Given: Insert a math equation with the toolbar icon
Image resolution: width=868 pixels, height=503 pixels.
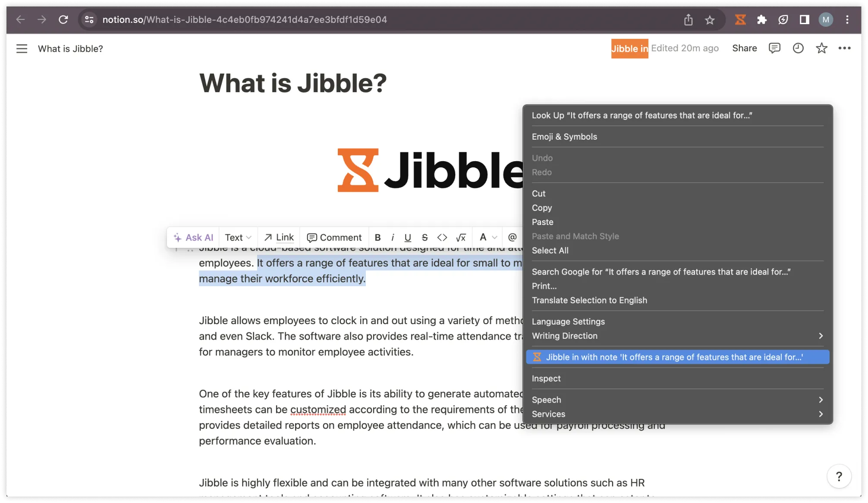Looking at the screenshot, I should pyautogui.click(x=461, y=237).
